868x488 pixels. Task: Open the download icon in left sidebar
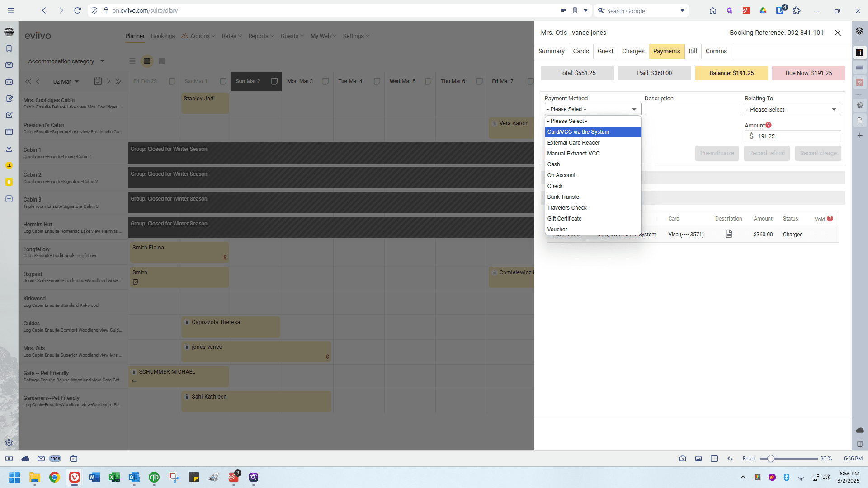click(9, 149)
